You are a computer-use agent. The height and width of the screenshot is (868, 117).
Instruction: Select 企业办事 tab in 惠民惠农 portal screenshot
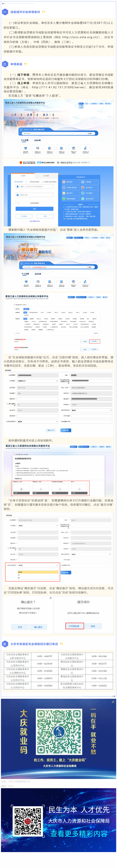[x=38, y=274]
